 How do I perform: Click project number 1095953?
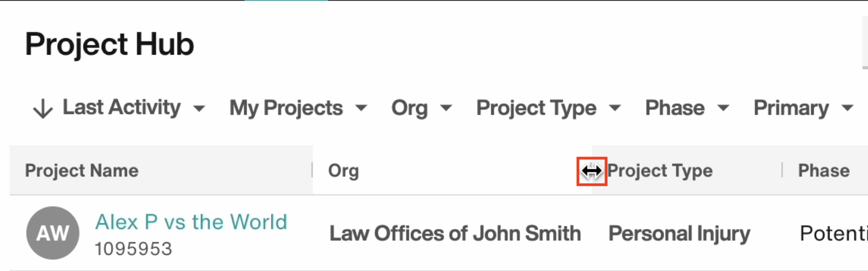click(x=133, y=249)
